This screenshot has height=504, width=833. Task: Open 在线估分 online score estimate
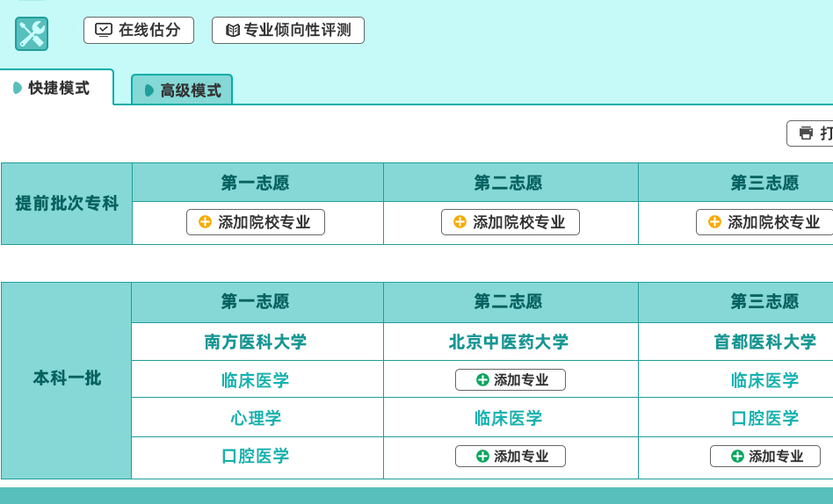[139, 30]
